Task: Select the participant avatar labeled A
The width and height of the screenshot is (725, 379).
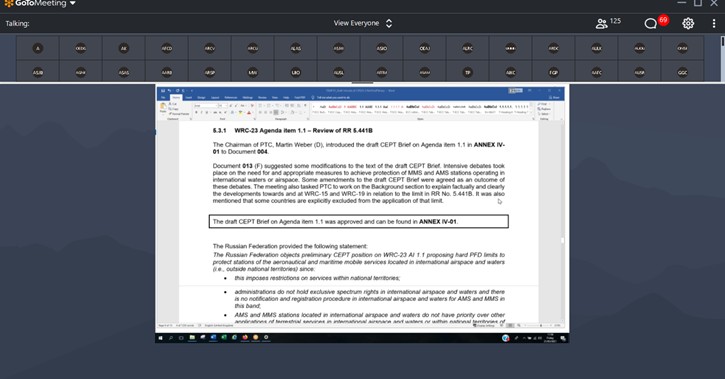Action: coord(38,48)
